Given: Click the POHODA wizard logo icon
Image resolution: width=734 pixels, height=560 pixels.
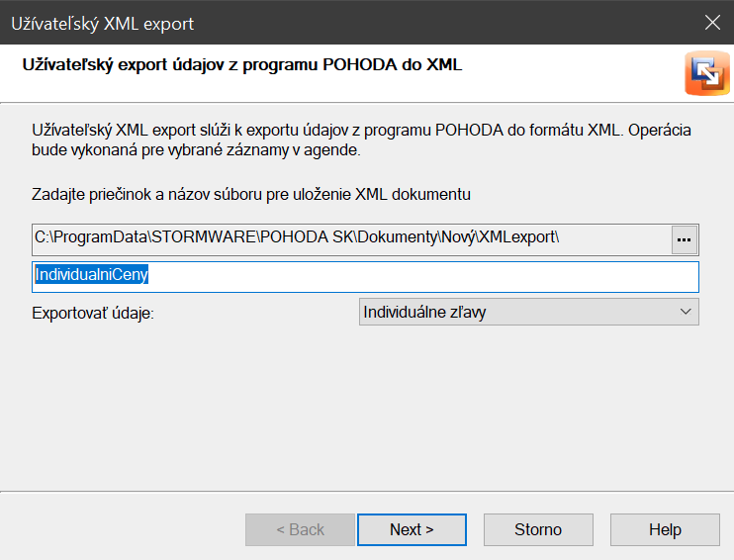Looking at the screenshot, I should [706, 74].
